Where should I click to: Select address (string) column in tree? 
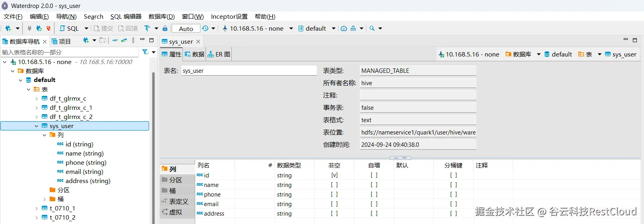click(x=88, y=181)
